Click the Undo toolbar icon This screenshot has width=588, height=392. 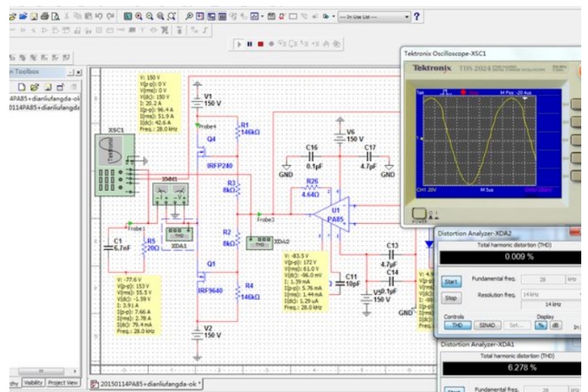click(99, 16)
